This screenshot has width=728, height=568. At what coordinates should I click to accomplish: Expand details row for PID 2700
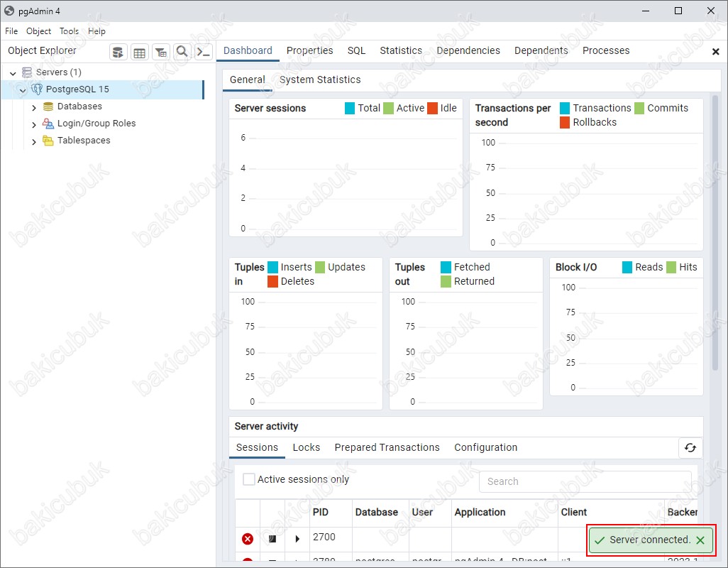[x=297, y=539]
